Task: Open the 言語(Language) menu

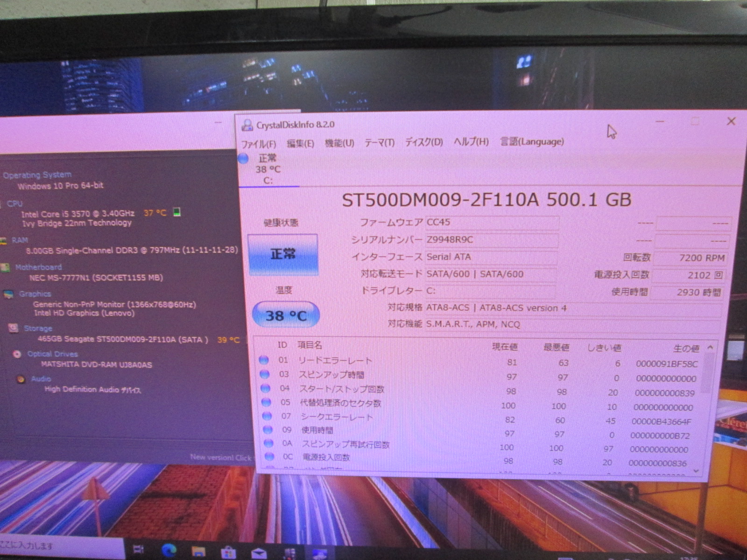Action: click(532, 141)
